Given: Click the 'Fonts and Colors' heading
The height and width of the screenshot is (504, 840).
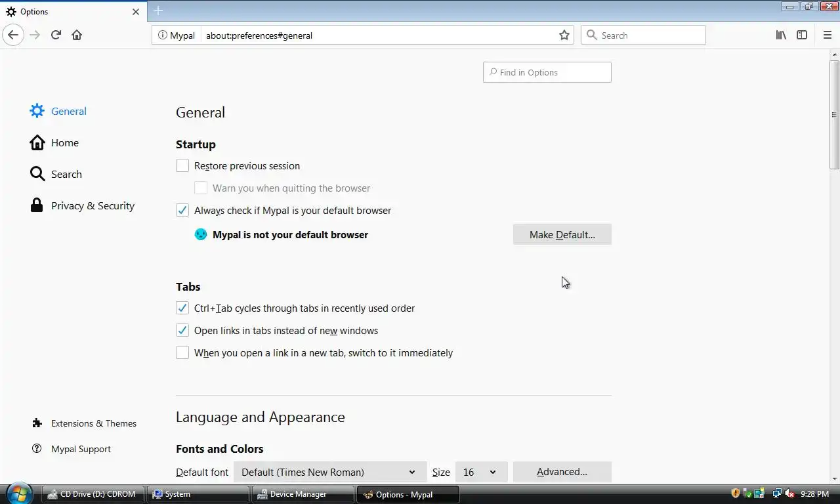Looking at the screenshot, I should 220,449.
